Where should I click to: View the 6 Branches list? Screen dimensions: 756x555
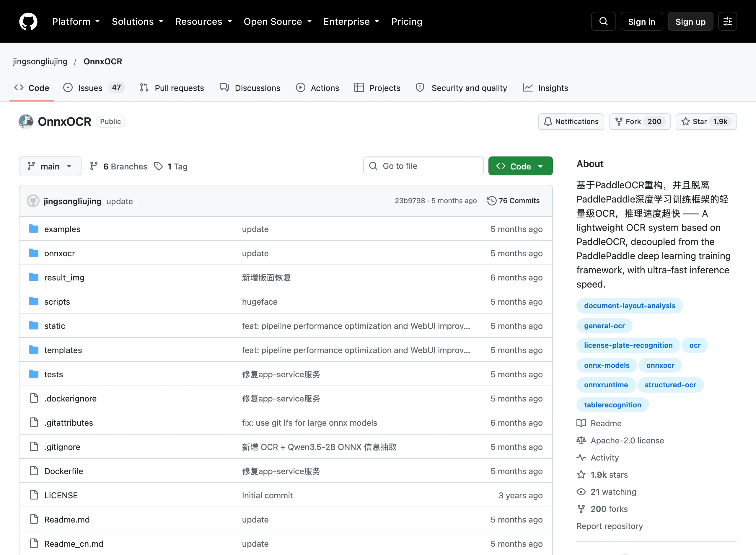click(x=119, y=166)
